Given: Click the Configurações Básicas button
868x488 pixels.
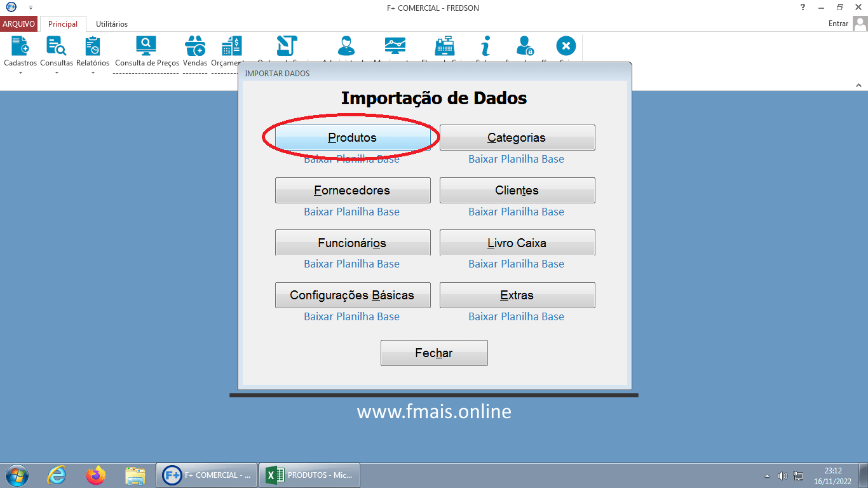Looking at the screenshot, I should tap(353, 295).
